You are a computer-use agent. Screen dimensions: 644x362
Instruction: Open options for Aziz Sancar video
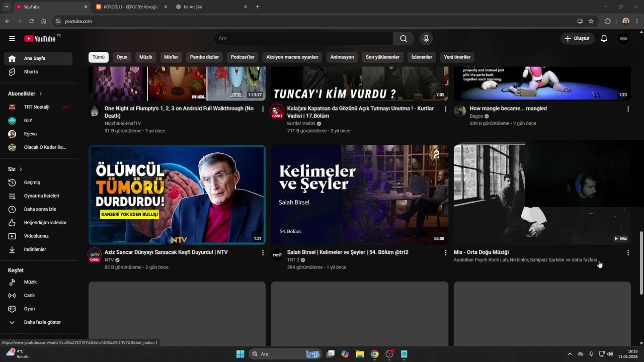(263, 252)
